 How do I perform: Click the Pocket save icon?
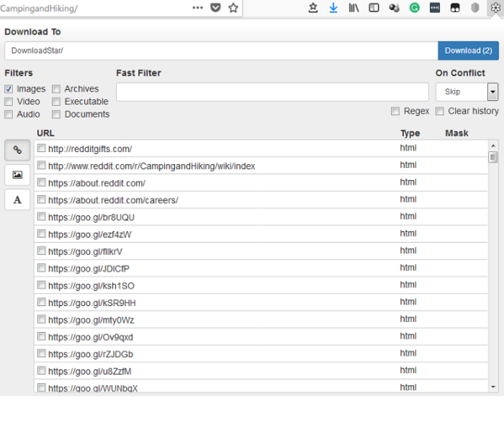[x=215, y=8]
